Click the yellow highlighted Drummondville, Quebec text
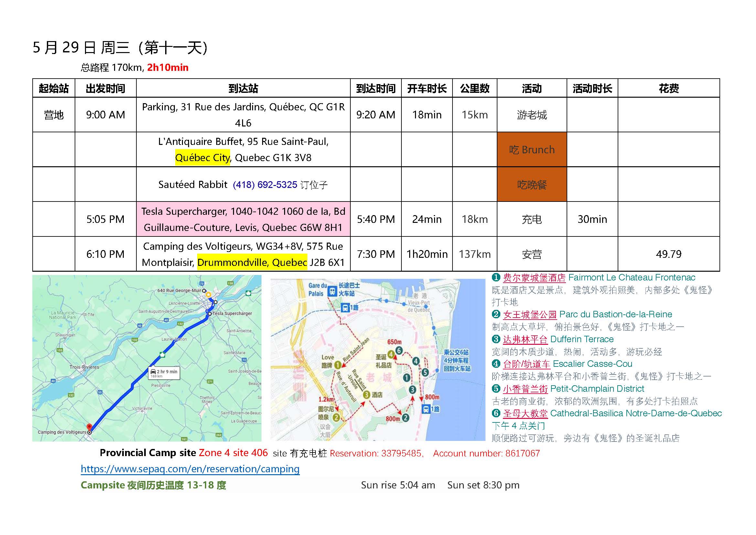 click(x=252, y=263)
